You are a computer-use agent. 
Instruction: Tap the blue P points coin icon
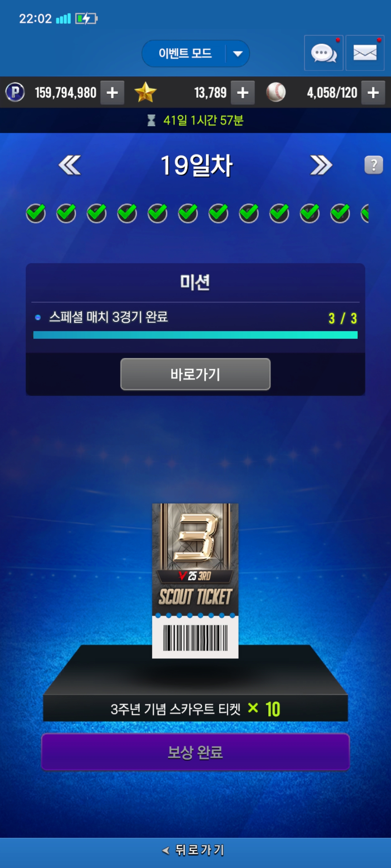click(15, 92)
